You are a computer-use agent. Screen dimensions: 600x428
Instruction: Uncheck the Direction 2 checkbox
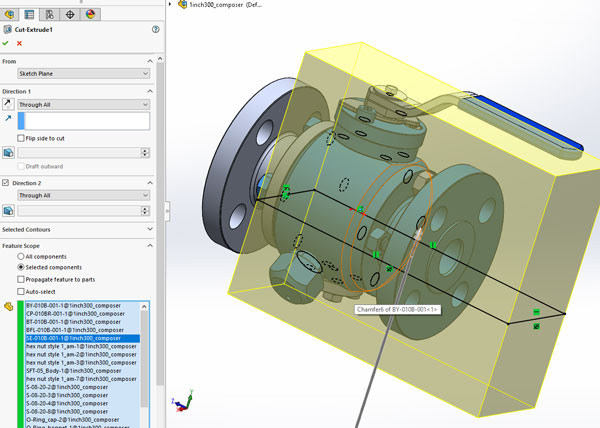(x=7, y=183)
